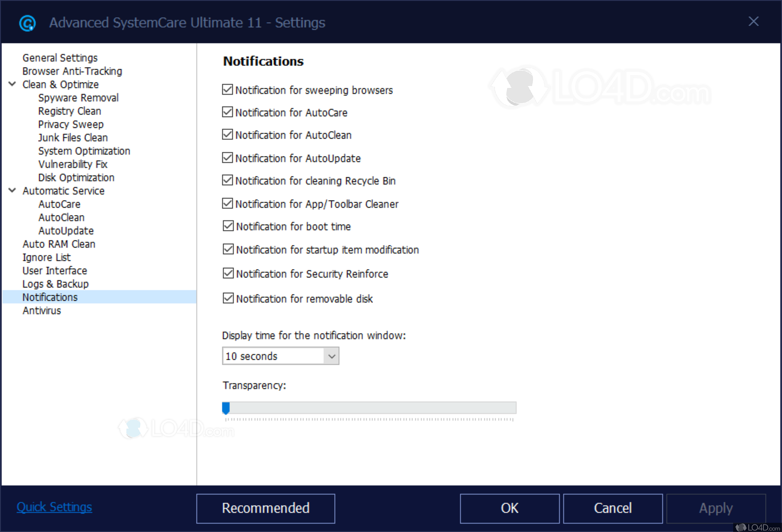This screenshot has width=782, height=532.
Task: Uncheck Notification for startup item modification
Action: [x=228, y=249]
